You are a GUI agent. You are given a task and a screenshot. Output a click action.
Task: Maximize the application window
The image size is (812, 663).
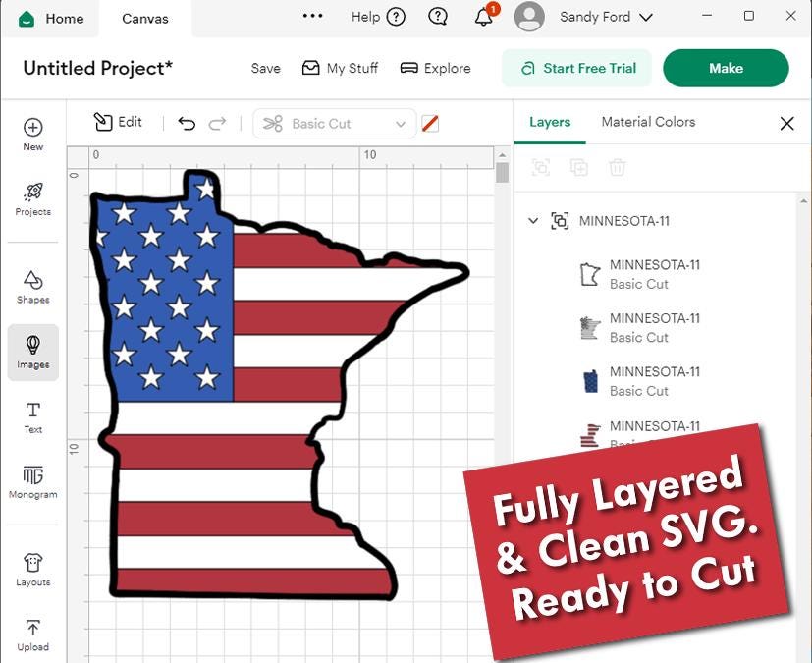[749, 16]
